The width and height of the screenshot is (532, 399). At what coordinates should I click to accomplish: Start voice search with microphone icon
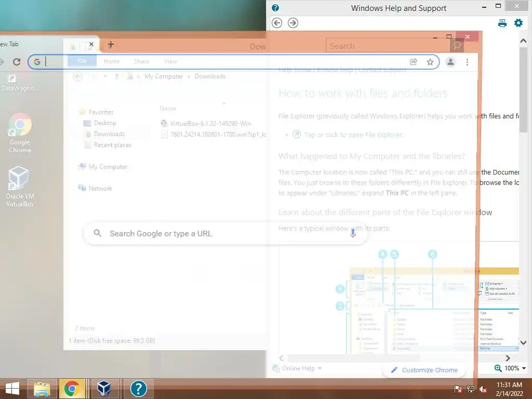(353, 233)
